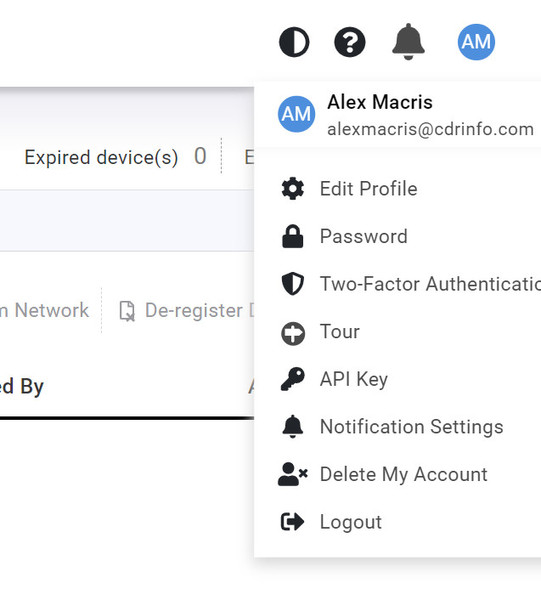Click the Alex Macris profile avatar in menu
The width and height of the screenshot is (541, 600).
point(297,114)
